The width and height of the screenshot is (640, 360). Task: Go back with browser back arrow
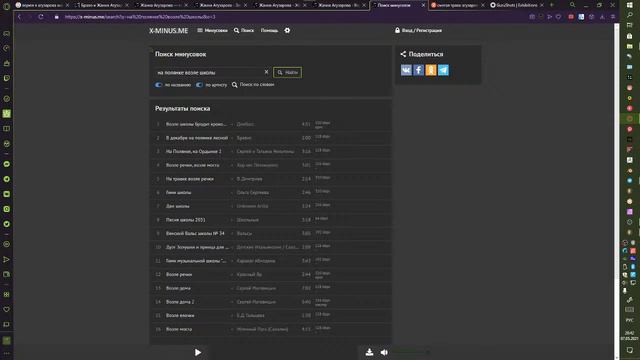pyautogui.click(x=19, y=17)
